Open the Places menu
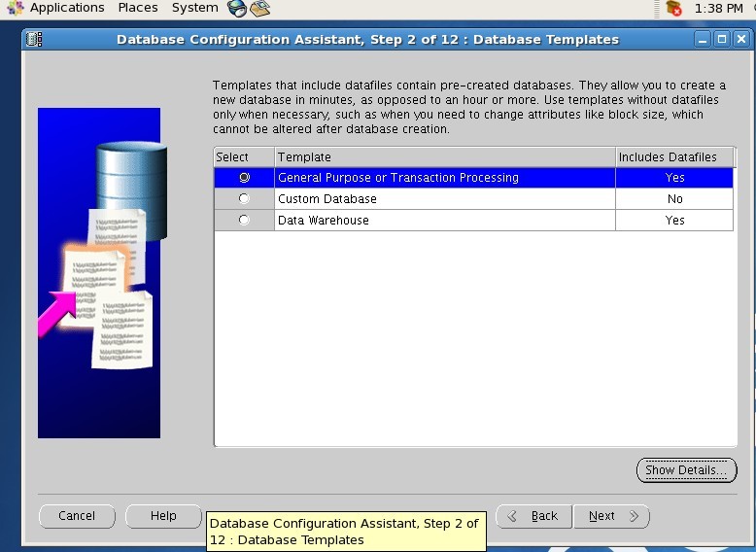The image size is (756, 552). pyautogui.click(x=138, y=8)
